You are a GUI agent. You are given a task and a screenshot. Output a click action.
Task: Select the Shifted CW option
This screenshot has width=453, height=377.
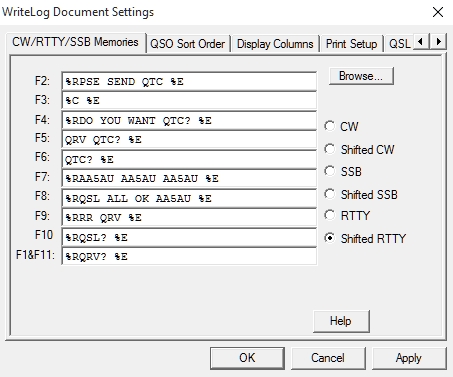pos(330,149)
